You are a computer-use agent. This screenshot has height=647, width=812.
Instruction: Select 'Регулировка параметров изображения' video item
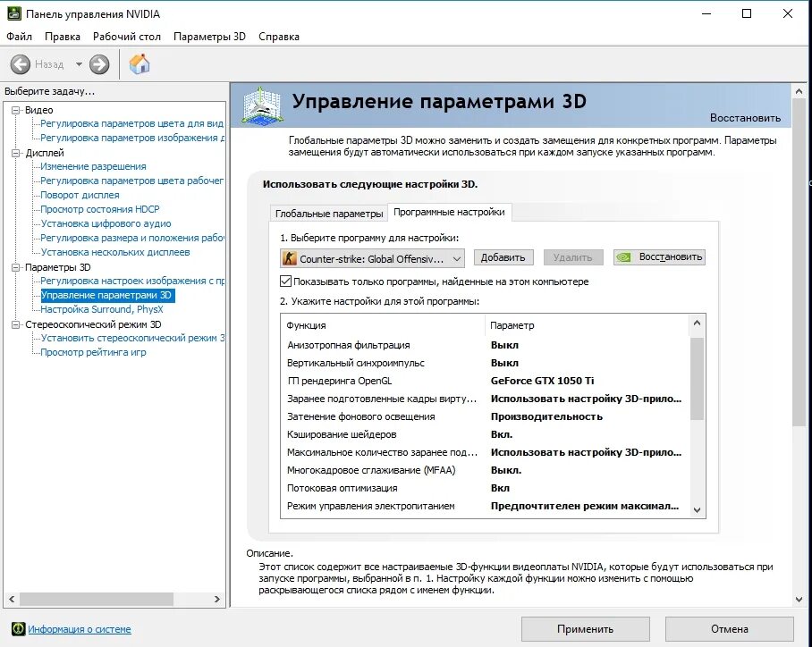[x=132, y=139]
